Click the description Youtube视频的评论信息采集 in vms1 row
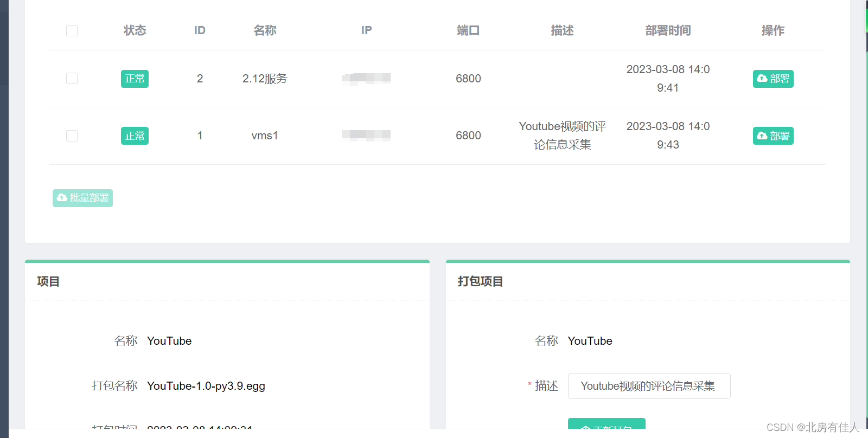This screenshot has width=868, height=438. point(562,136)
